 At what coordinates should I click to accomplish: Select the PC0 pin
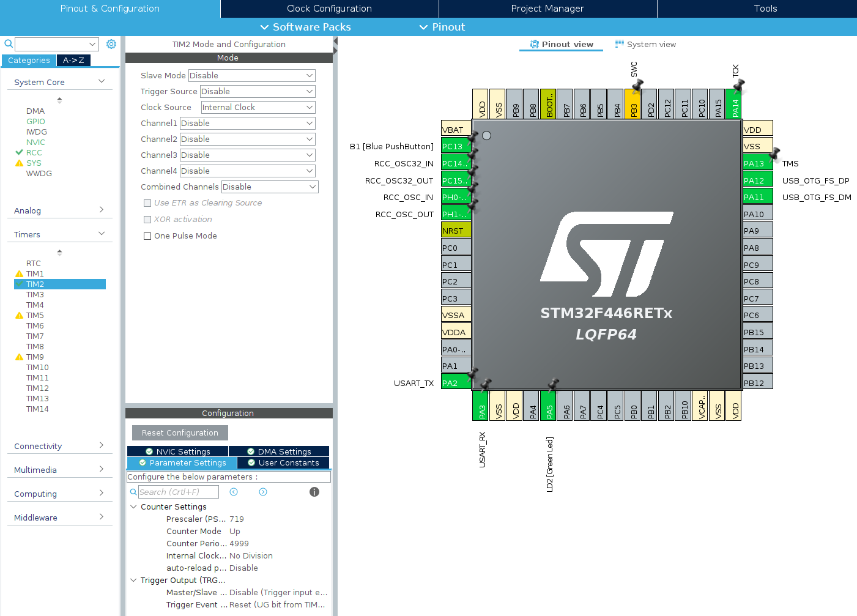point(456,248)
